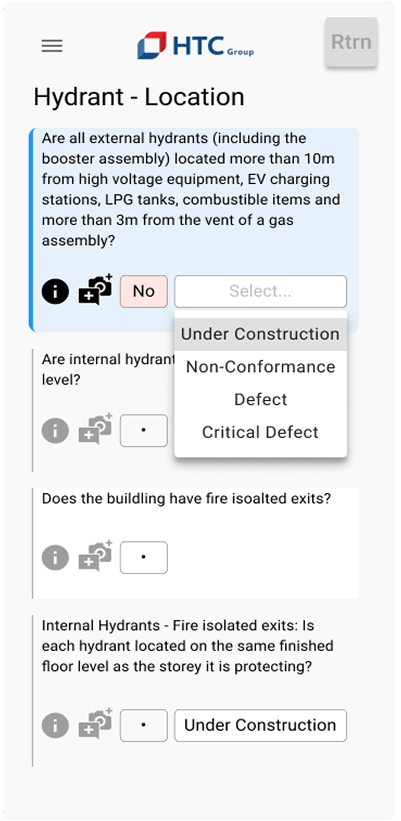This screenshot has width=401, height=821.
Task: Click the Rtrn button
Action: click(351, 42)
